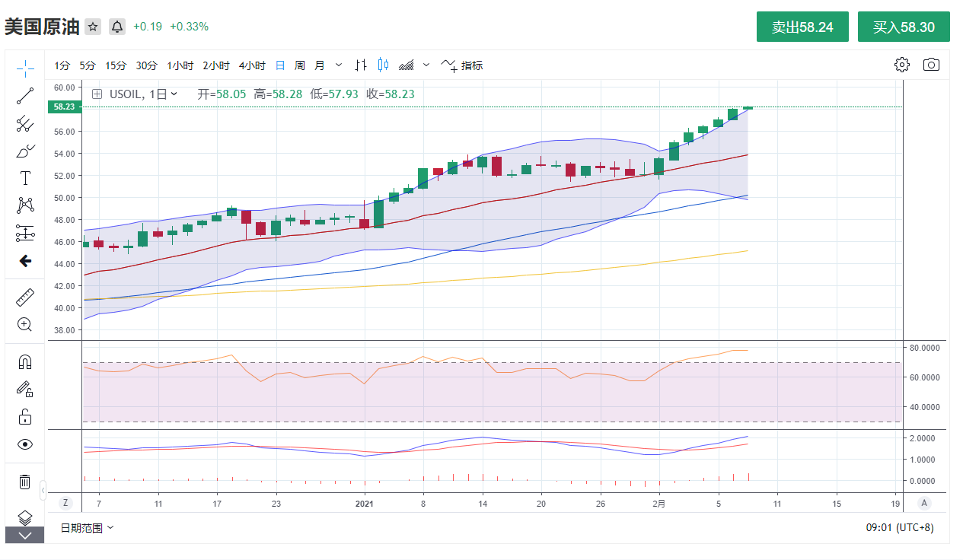Select the trend line drawing tool
Viewport: 963px width, 560px height.
coord(25,96)
